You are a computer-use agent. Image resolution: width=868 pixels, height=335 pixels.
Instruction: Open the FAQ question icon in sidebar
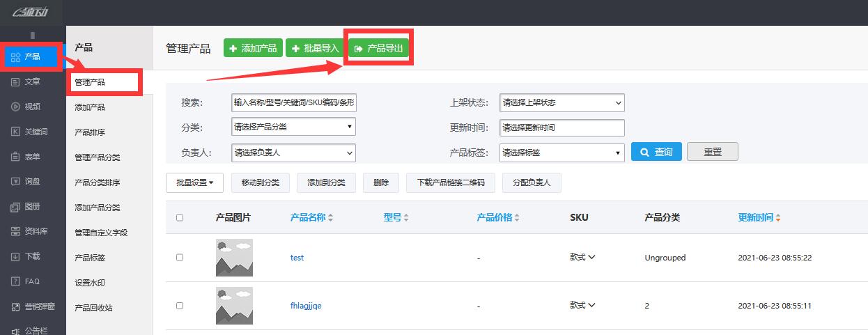click(x=15, y=281)
